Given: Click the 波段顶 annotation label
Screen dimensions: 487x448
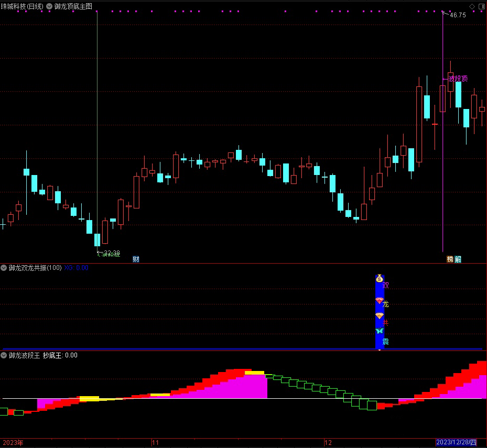Looking at the screenshot, I should click(458, 79).
